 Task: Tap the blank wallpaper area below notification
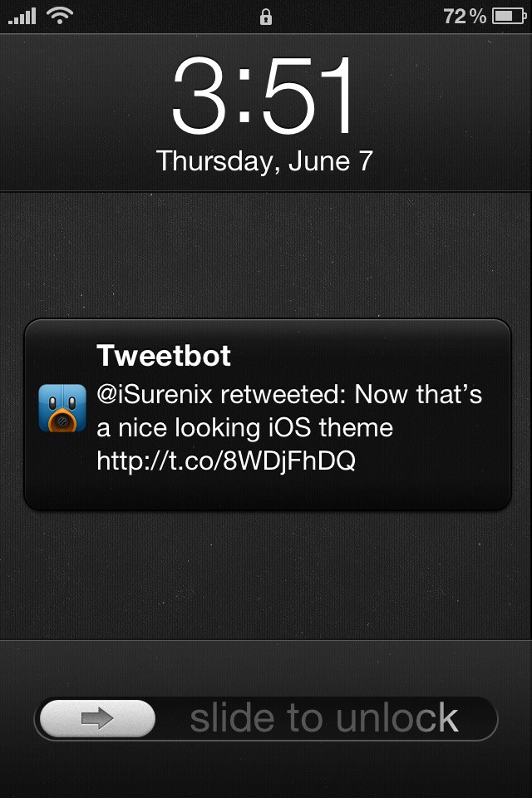tap(266, 575)
